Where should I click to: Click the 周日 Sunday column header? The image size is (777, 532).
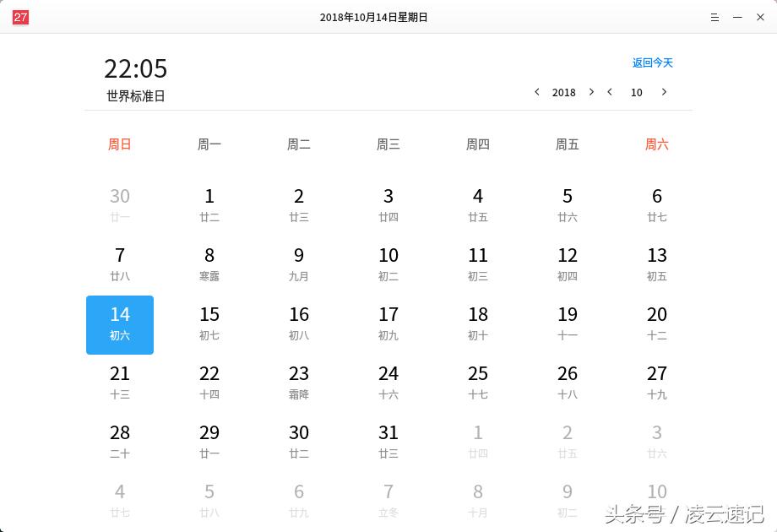tap(119, 144)
